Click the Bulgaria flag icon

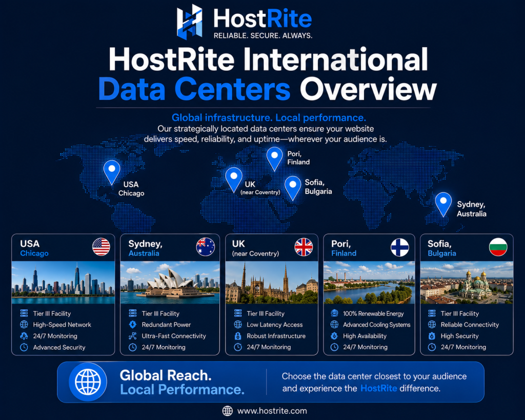(498, 247)
